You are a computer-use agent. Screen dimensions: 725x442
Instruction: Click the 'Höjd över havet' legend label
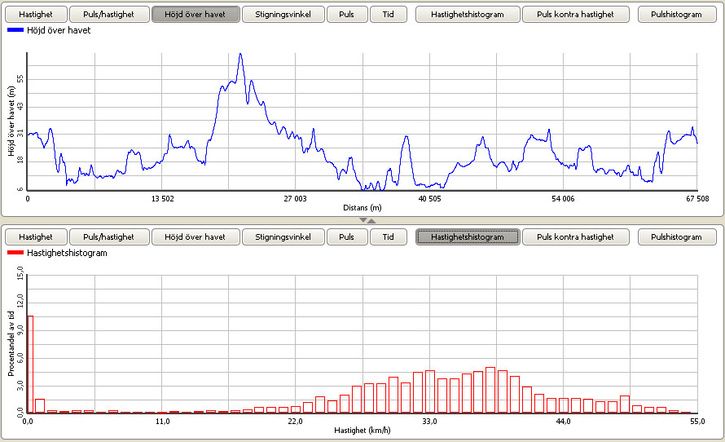point(59,31)
